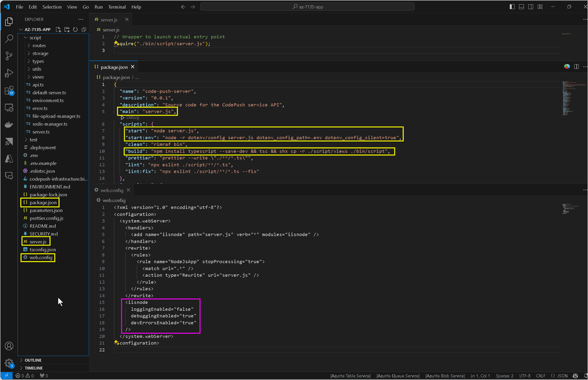Click New File icon in explorer header
Viewport: 588px width, 380px height.
click(58, 29)
